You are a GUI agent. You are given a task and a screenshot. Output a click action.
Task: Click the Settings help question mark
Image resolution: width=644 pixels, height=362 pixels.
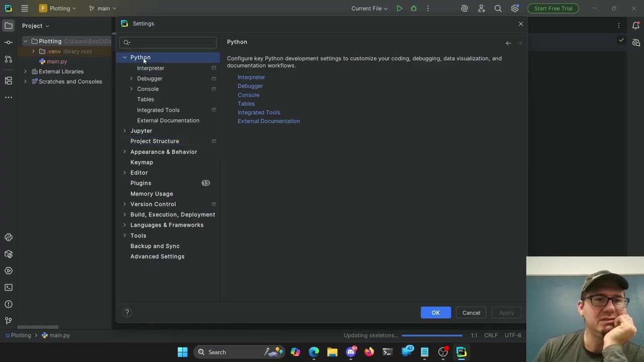[x=127, y=313]
